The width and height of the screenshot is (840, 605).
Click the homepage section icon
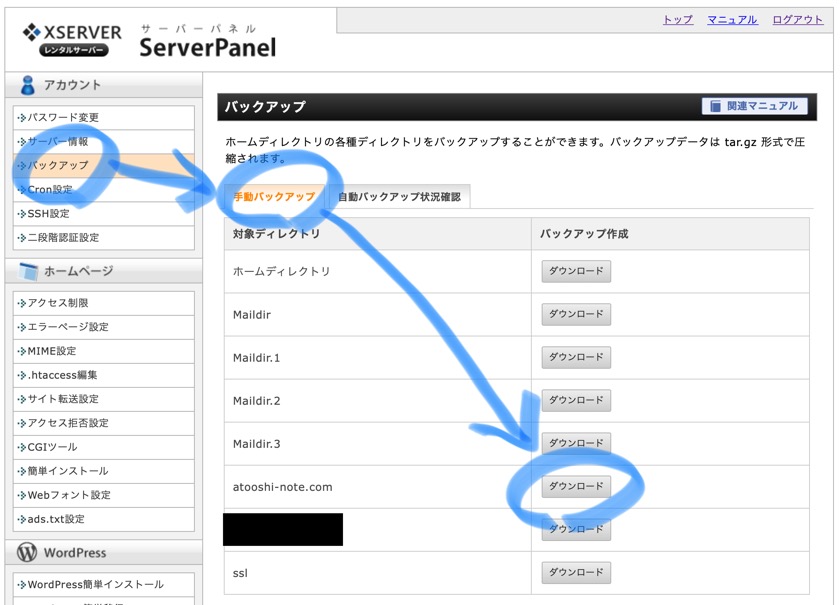coord(28,271)
